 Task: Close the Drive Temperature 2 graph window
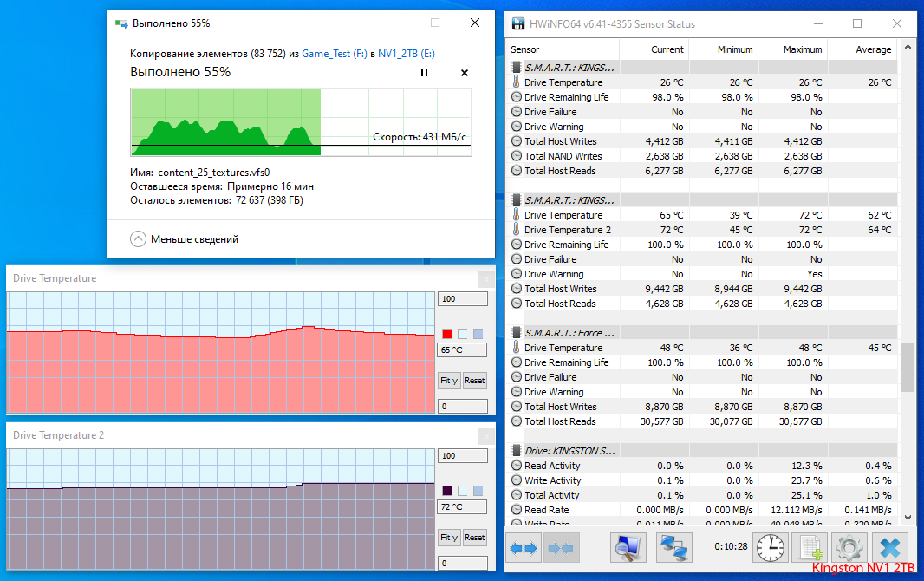486,436
